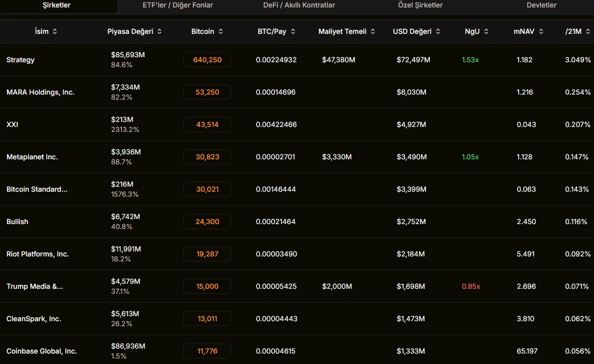Image resolution: width=594 pixels, height=364 pixels.
Task: Open the Strategy company row
Action: [x=20, y=60]
